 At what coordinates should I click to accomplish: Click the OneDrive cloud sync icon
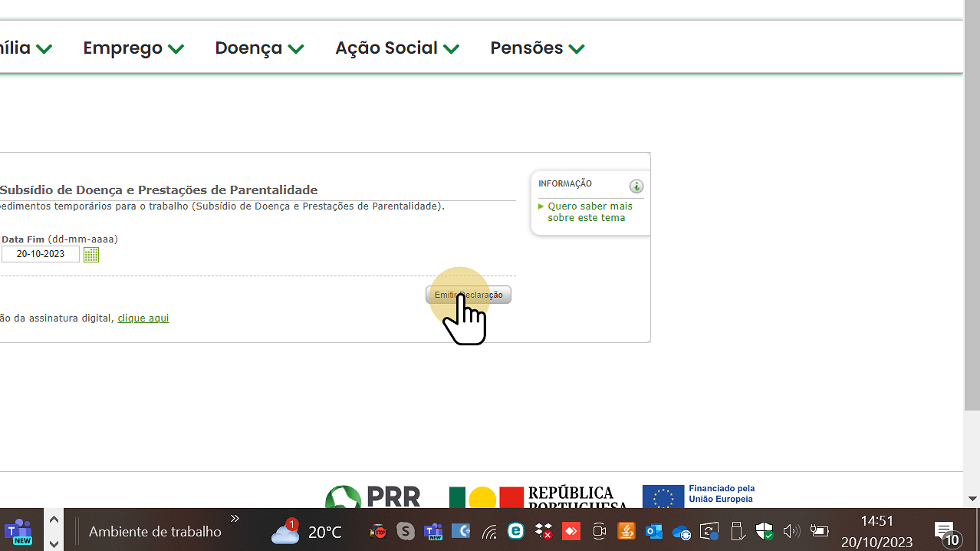pyautogui.click(x=681, y=532)
